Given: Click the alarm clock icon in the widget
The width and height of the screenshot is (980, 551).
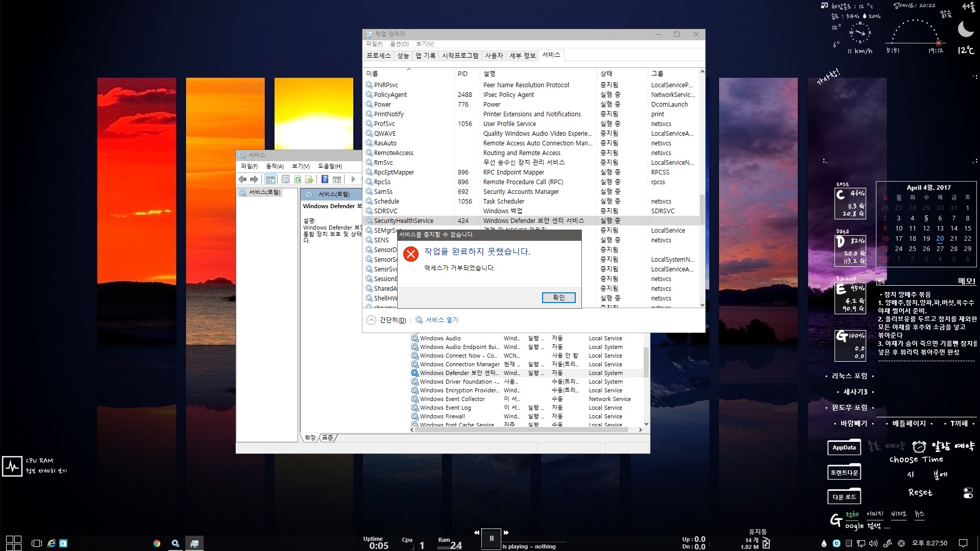Looking at the screenshot, I should coord(919,446).
